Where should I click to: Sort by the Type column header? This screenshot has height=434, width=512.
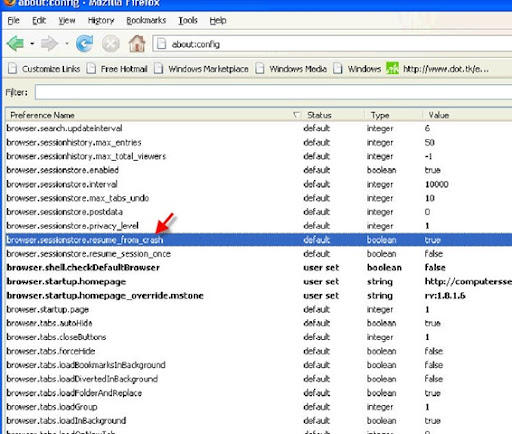point(393,115)
